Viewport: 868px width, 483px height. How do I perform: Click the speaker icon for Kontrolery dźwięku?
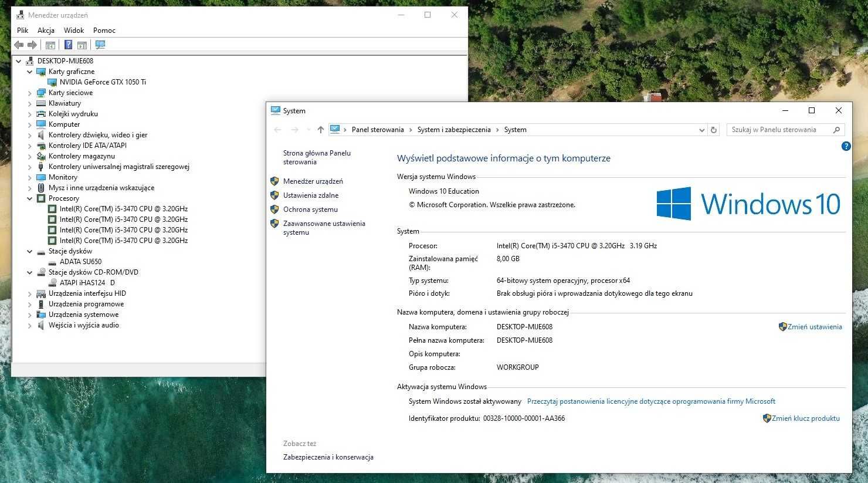[41, 135]
